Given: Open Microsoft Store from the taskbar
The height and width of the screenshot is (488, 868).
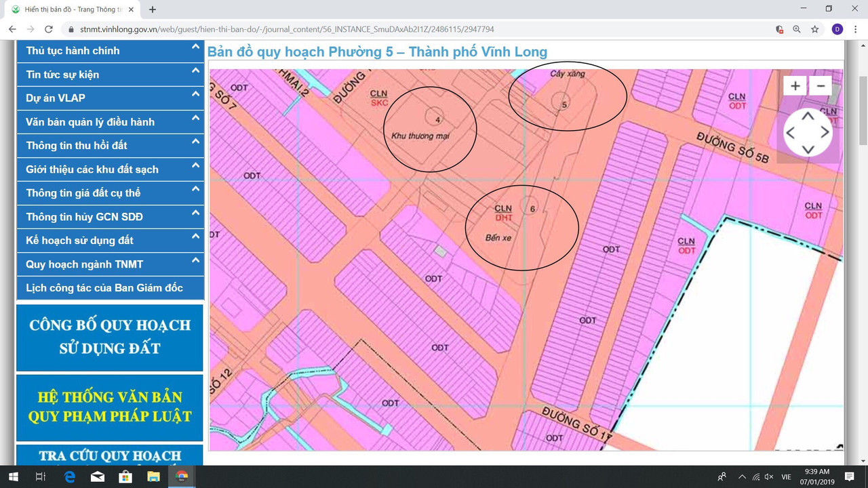Looking at the screenshot, I should pos(125,476).
